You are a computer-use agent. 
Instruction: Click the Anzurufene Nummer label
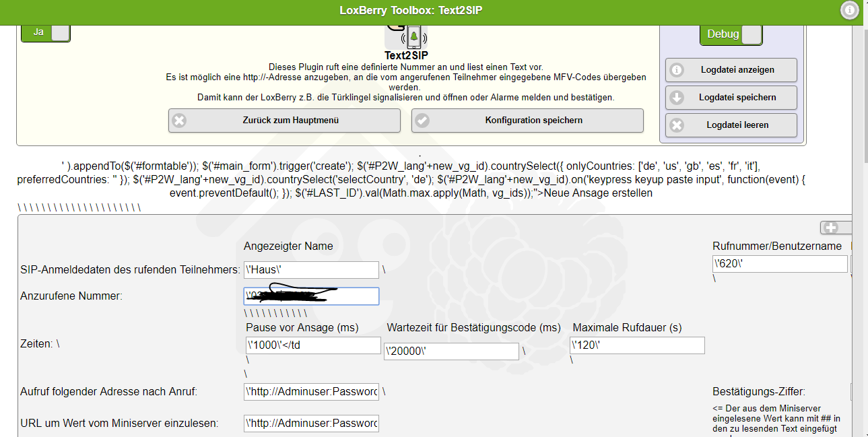[x=71, y=296]
